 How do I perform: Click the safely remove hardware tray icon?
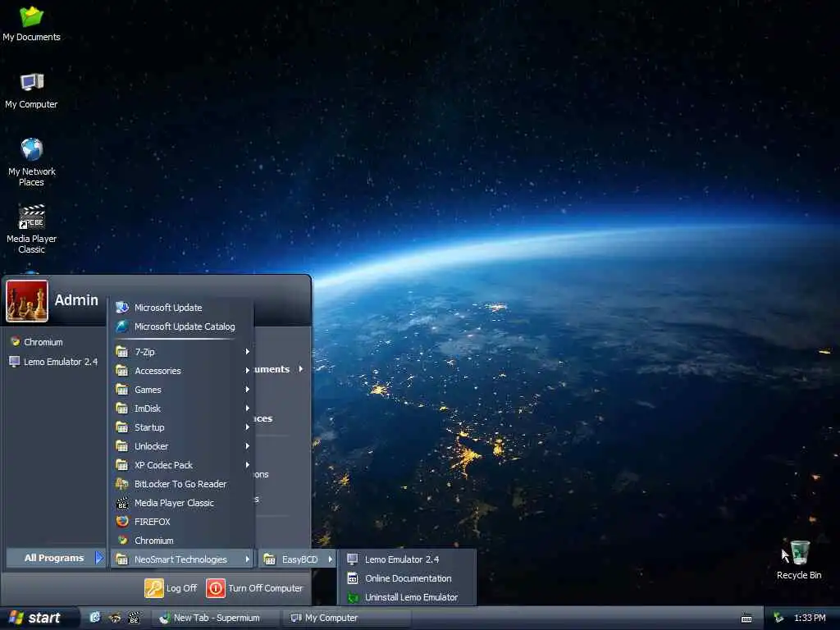[778, 618]
